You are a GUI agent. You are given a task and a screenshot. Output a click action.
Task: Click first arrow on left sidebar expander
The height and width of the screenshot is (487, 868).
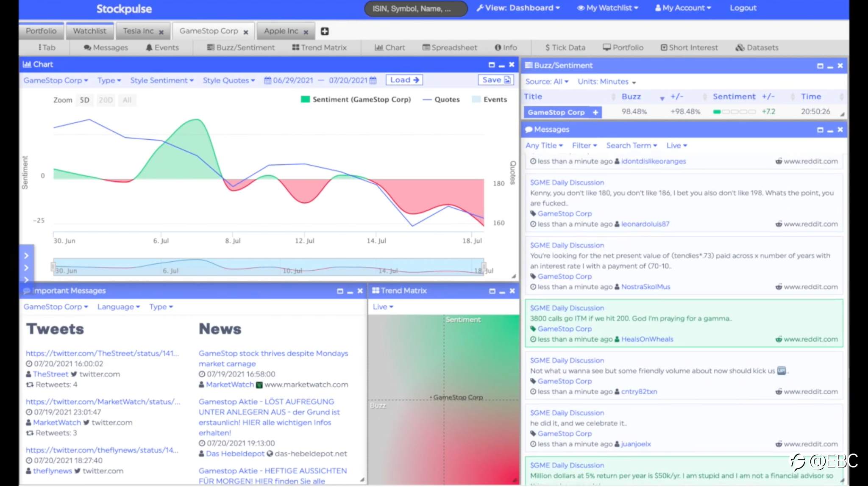(26, 256)
